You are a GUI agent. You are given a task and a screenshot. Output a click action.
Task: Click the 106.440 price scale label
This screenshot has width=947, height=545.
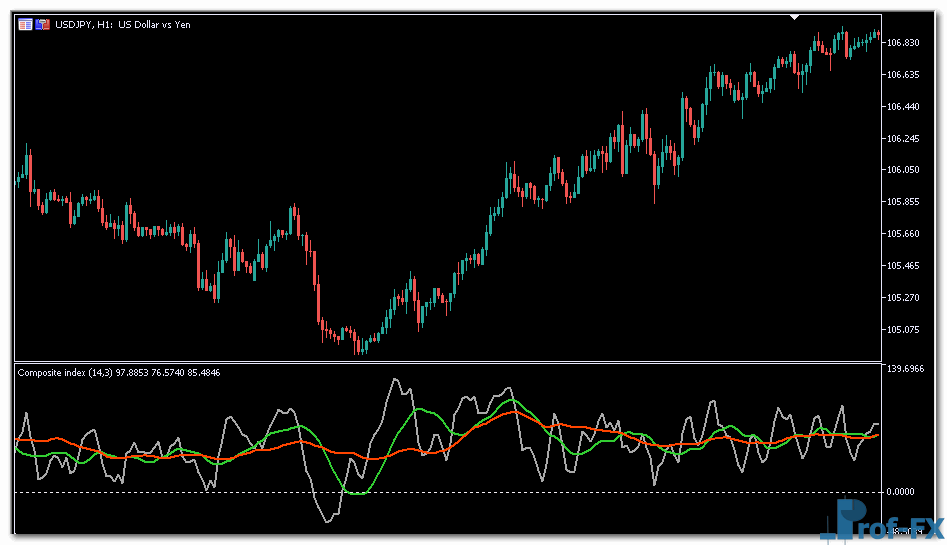pyautogui.click(x=903, y=106)
